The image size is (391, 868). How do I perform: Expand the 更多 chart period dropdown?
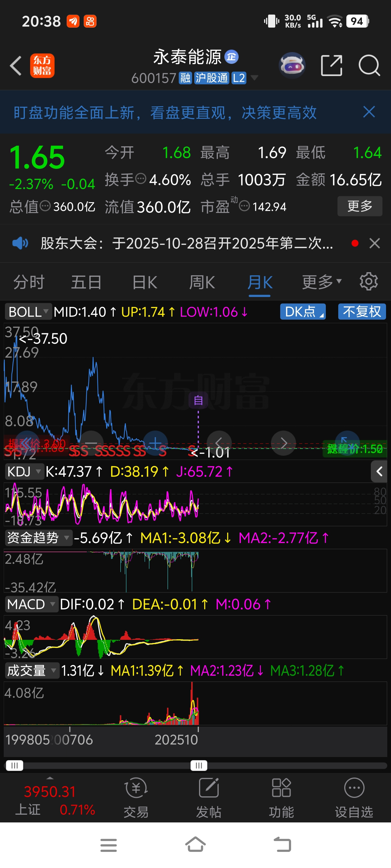point(322,282)
